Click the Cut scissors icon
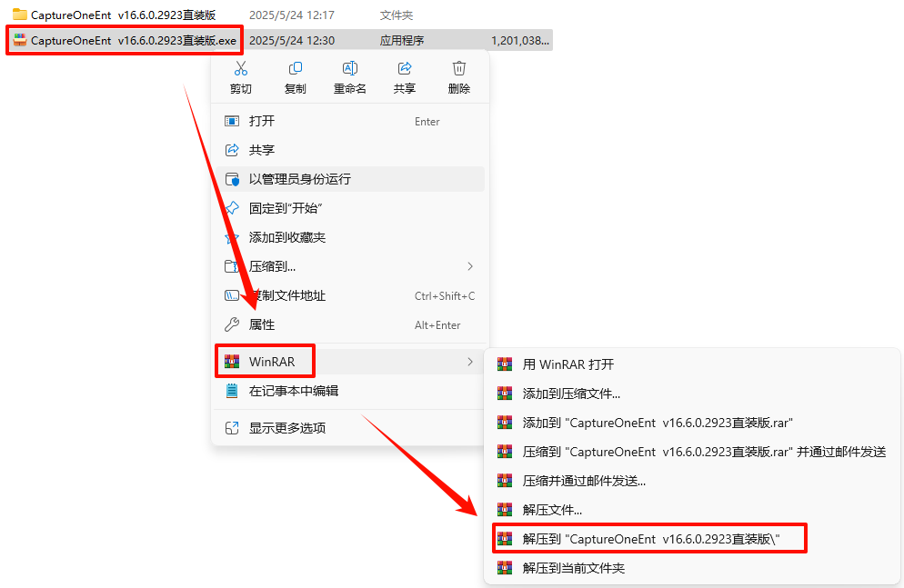 pyautogui.click(x=240, y=68)
